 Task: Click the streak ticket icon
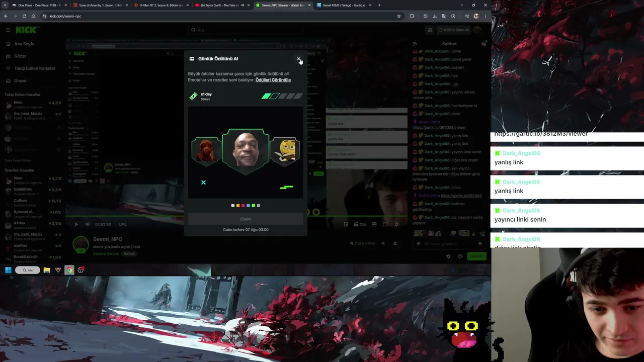[194, 96]
